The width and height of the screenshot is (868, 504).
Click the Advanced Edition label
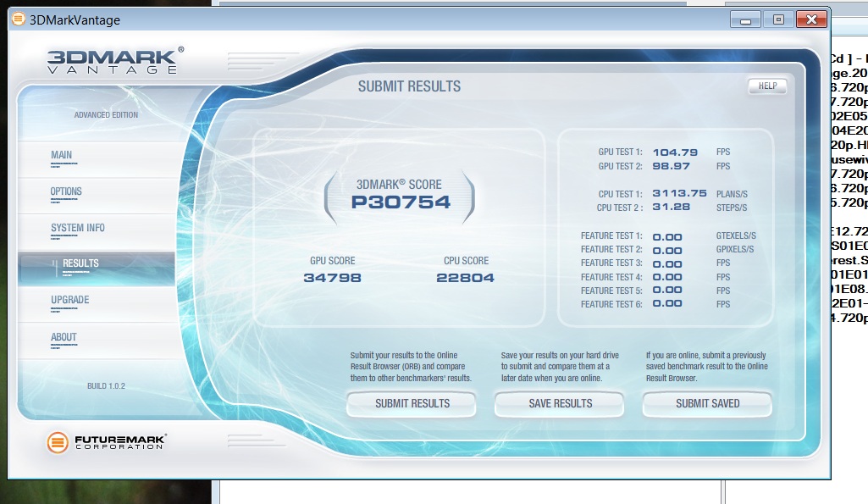pyautogui.click(x=107, y=115)
